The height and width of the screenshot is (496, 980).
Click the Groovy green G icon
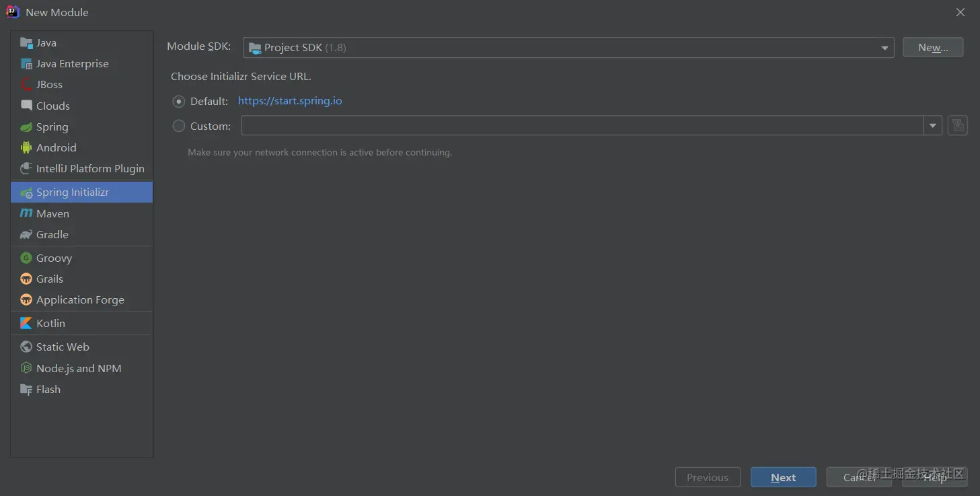(26, 258)
